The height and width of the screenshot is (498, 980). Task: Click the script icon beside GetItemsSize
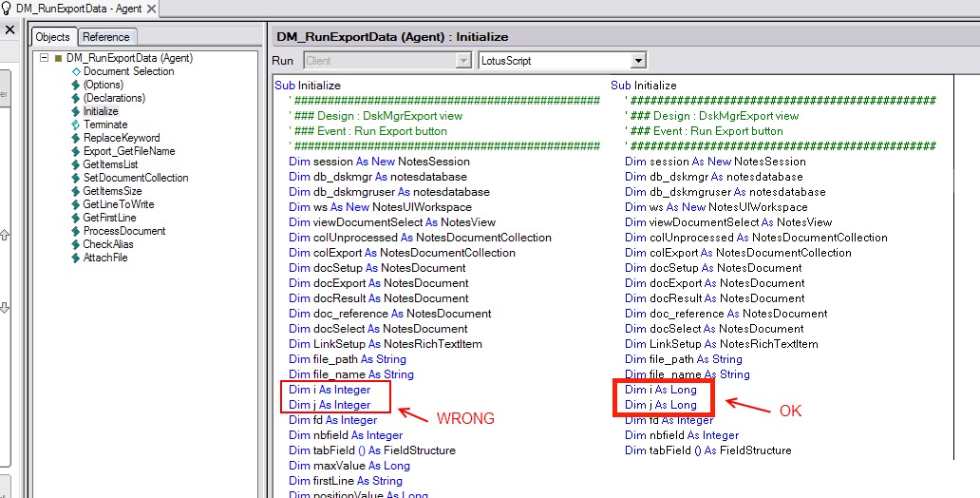[76, 191]
